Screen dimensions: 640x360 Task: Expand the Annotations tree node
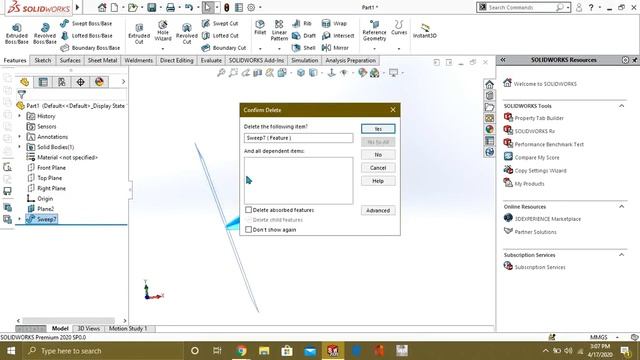click(x=20, y=137)
